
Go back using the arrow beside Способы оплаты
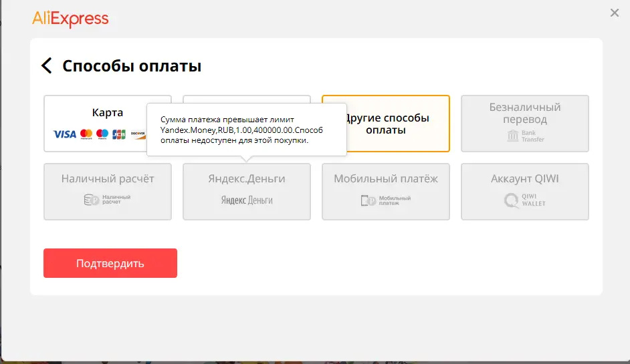click(x=47, y=65)
